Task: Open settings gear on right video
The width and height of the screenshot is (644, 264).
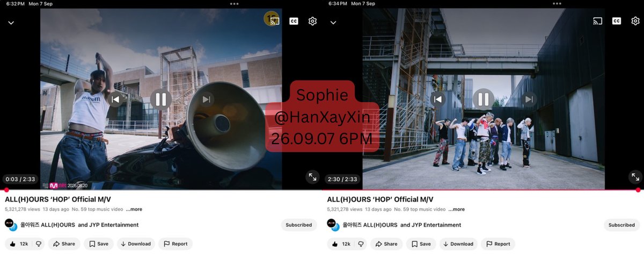Action: point(635,21)
